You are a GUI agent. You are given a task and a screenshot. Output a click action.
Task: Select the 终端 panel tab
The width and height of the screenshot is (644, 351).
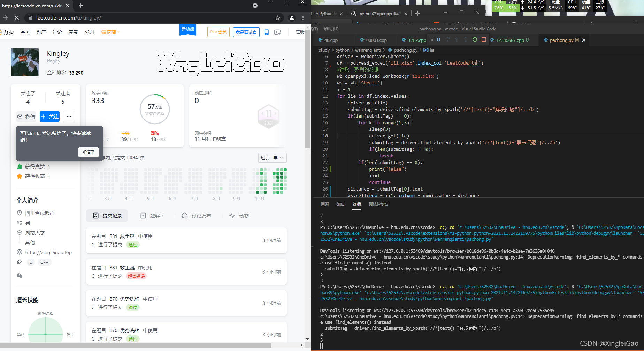pyautogui.click(x=357, y=204)
